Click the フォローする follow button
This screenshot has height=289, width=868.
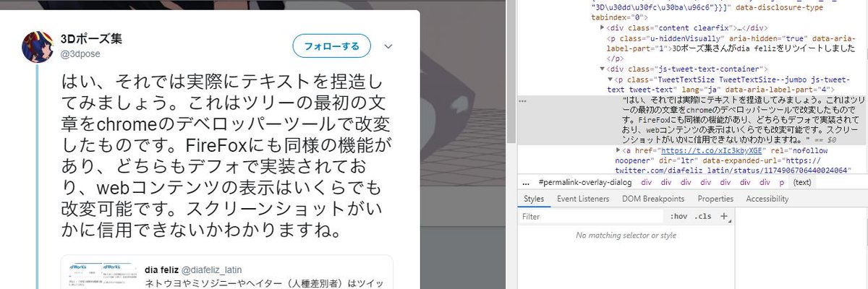tap(332, 46)
